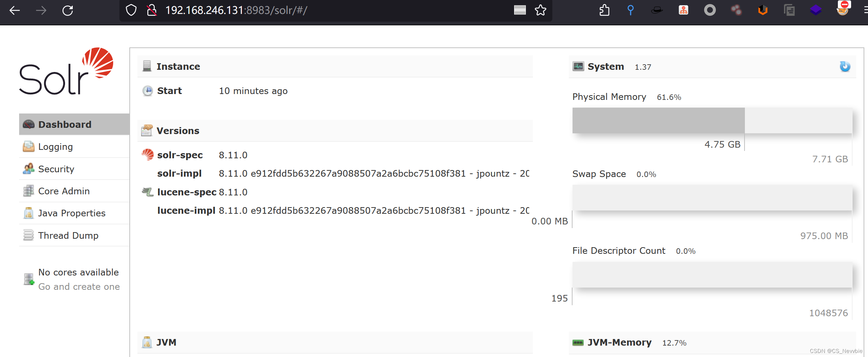
Task: Click the 975.00 MB swap total label
Action: 824,236
